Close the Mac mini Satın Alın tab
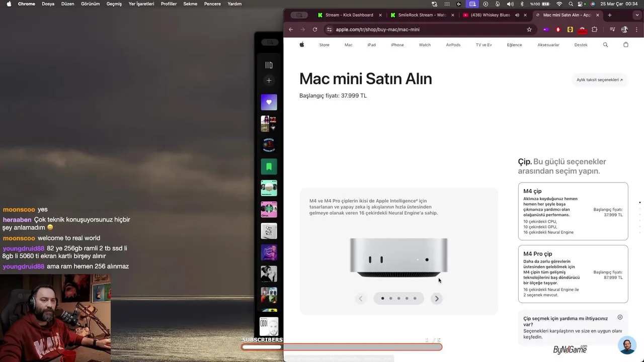The image size is (644, 362). pos(598,15)
